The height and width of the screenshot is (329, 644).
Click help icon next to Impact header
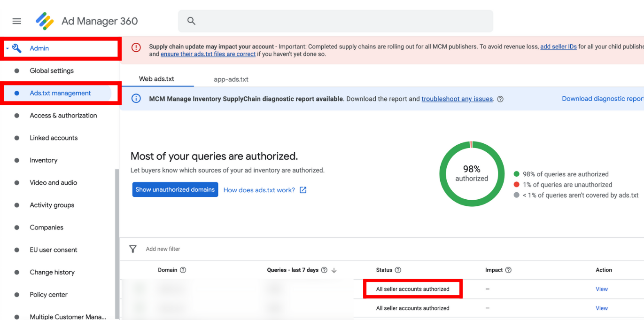(x=508, y=270)
